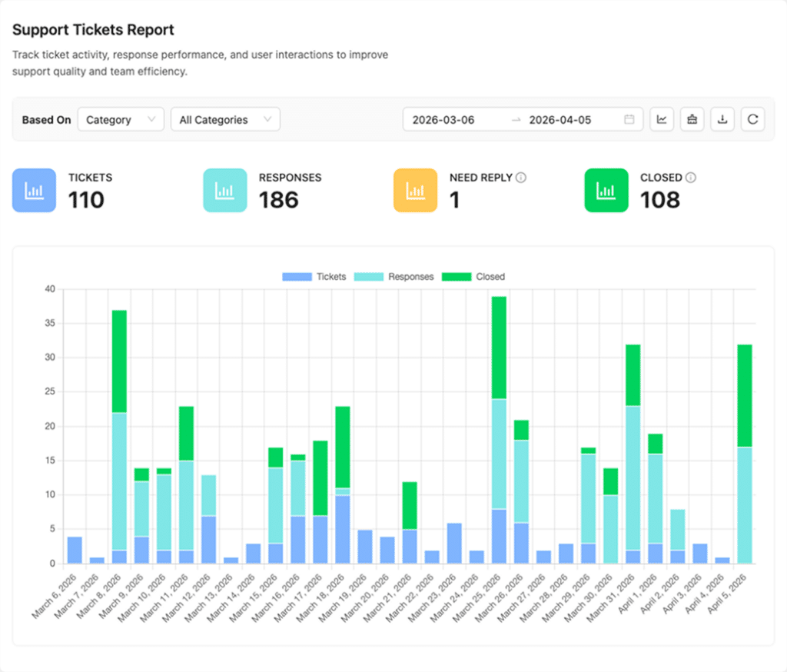Toggle Responses series in chart legend

point(393,277)
